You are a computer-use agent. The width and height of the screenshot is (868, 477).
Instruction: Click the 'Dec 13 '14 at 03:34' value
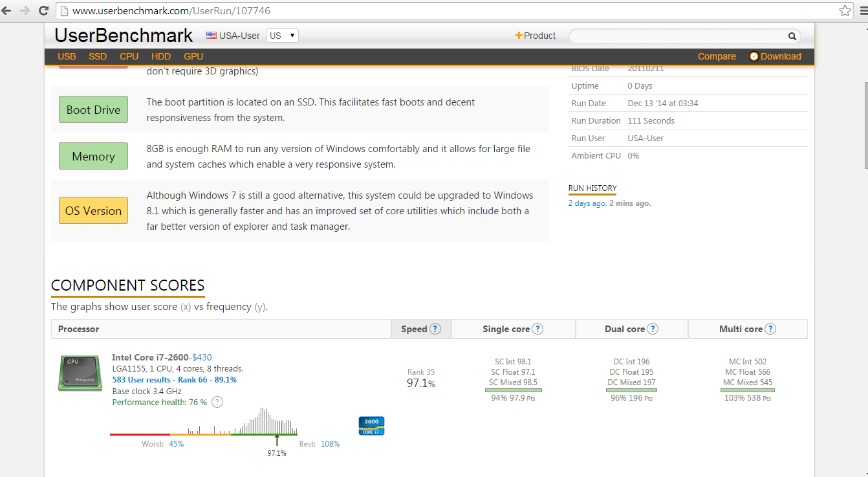663,104
